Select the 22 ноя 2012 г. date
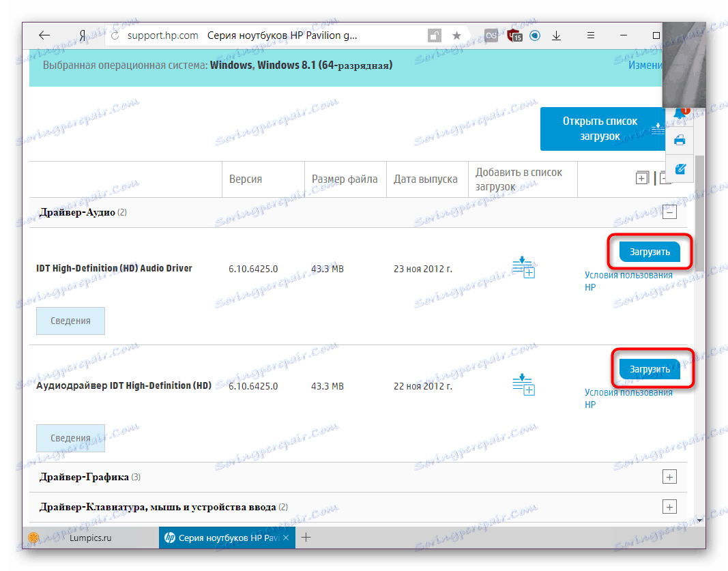The width and height of the screenshot is (728, 571). (x=423, y=386)
